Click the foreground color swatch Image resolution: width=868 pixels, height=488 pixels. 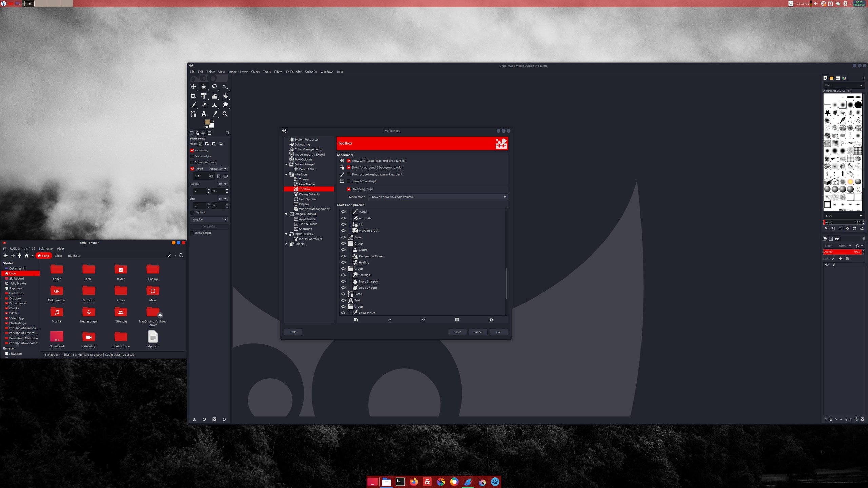pyautogui.click(x=207, y=122)
